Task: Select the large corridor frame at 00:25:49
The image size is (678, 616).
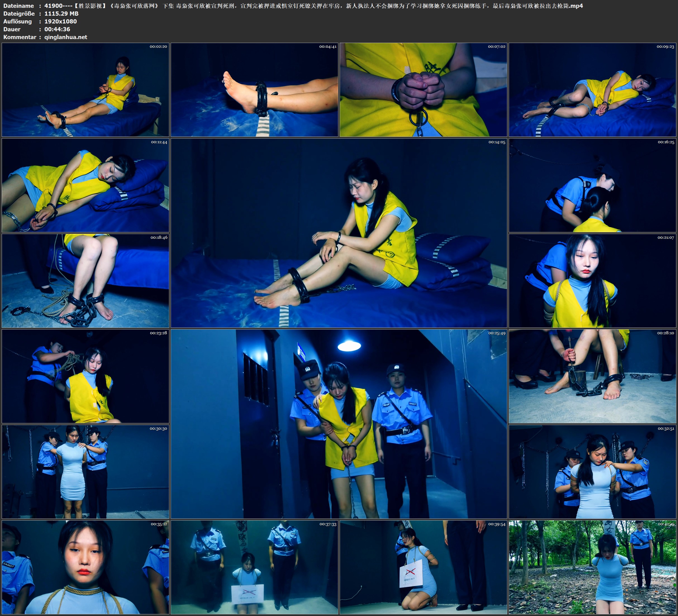Action: coord(339,424)
